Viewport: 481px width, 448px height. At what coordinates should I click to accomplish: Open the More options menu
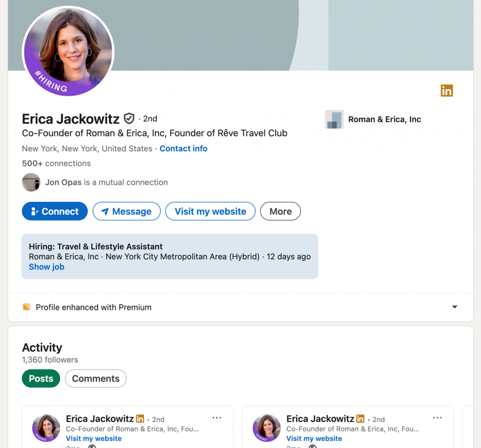(280, 211)
